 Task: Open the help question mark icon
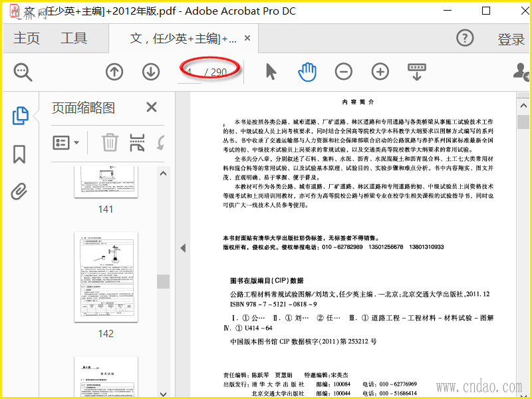pyautogui.click(x=465, y=38)
